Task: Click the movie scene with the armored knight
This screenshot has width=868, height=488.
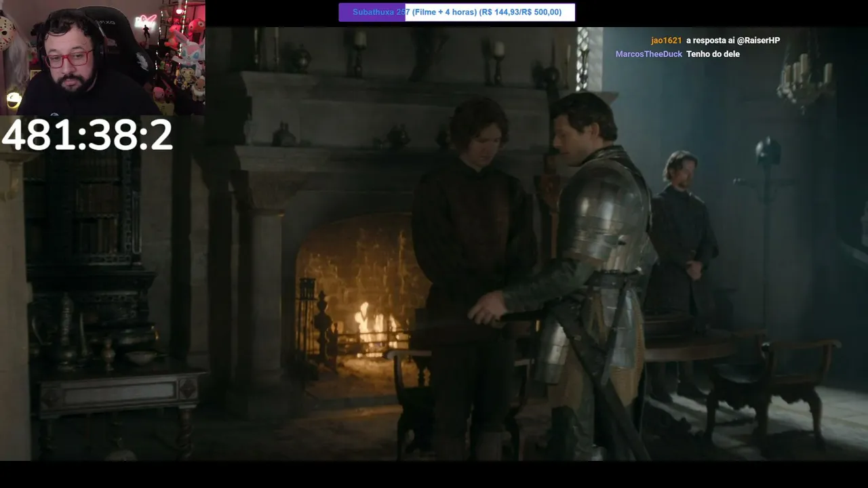Action: click(434, 244)
